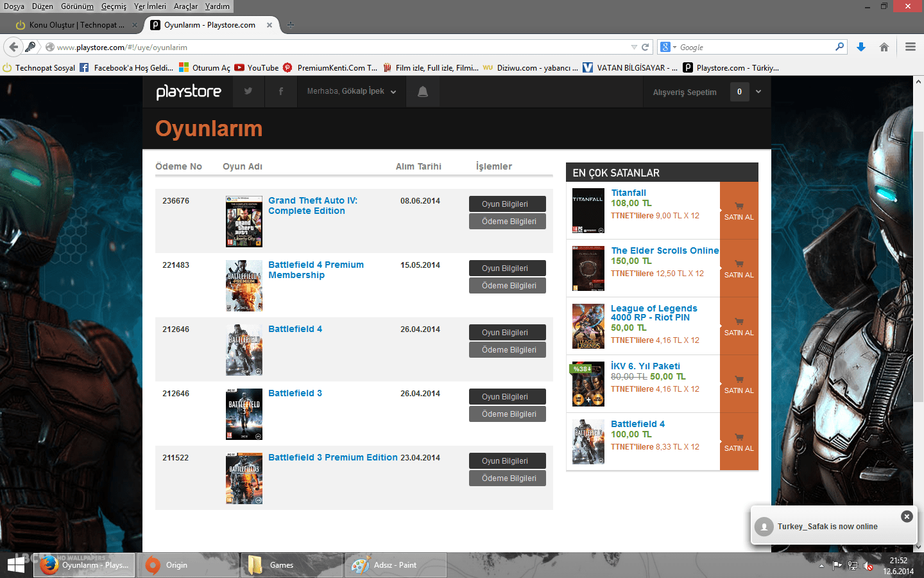Screen dimensions: 924x578
Task: Close the Oyunlarım - Playstore.com tab
Action: [x=269, y=25]
